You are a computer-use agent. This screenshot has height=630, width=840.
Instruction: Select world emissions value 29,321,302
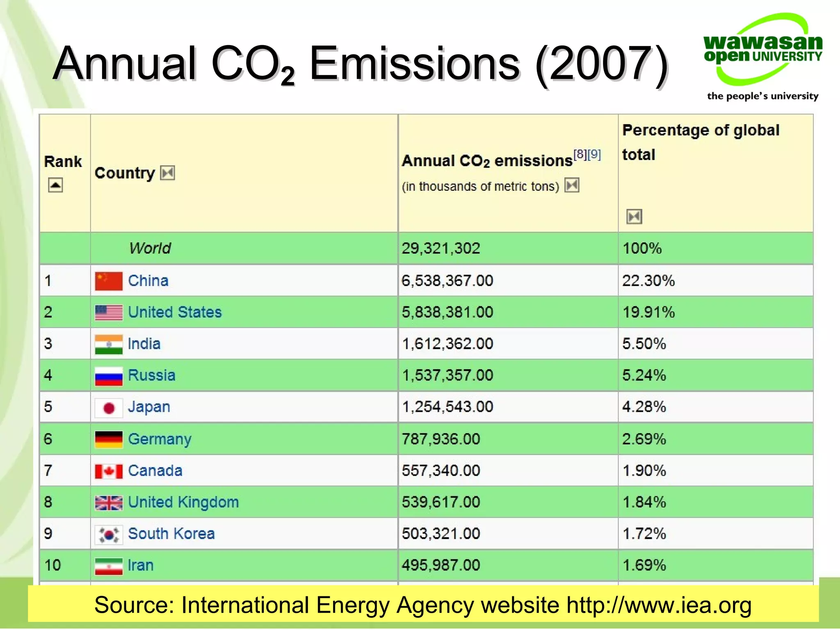tap(441, 249)
